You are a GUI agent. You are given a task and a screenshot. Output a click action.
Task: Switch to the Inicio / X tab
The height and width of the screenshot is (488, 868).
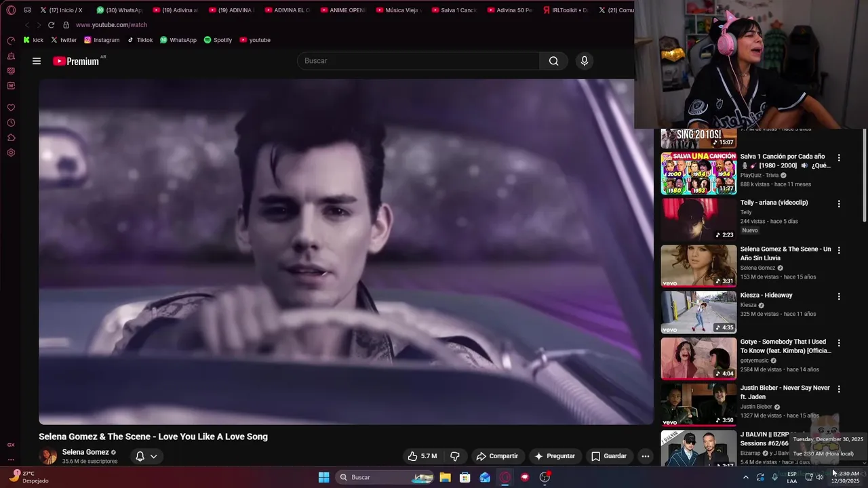61,10
